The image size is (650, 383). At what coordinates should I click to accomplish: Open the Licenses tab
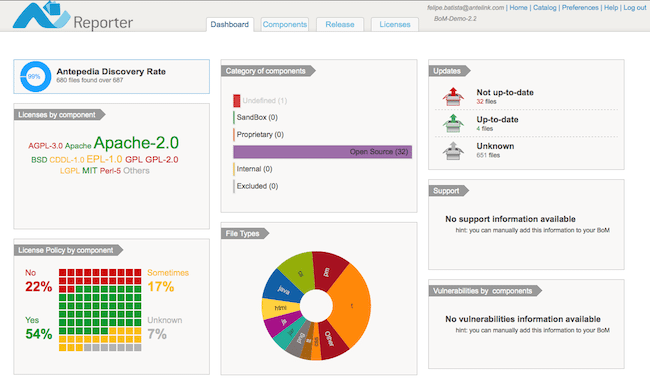point(395,24)
